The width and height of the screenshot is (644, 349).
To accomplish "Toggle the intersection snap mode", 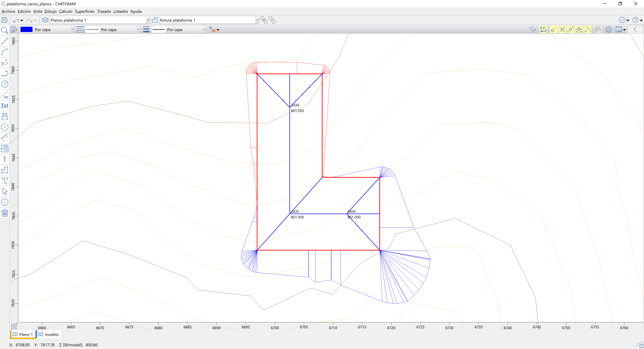I will click(562, 29).
